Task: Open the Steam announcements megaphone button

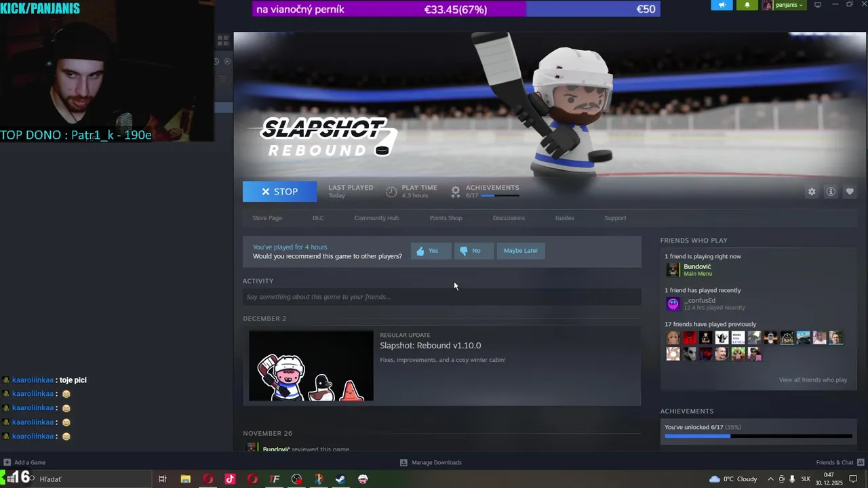Action: click(x=722, y=5)
